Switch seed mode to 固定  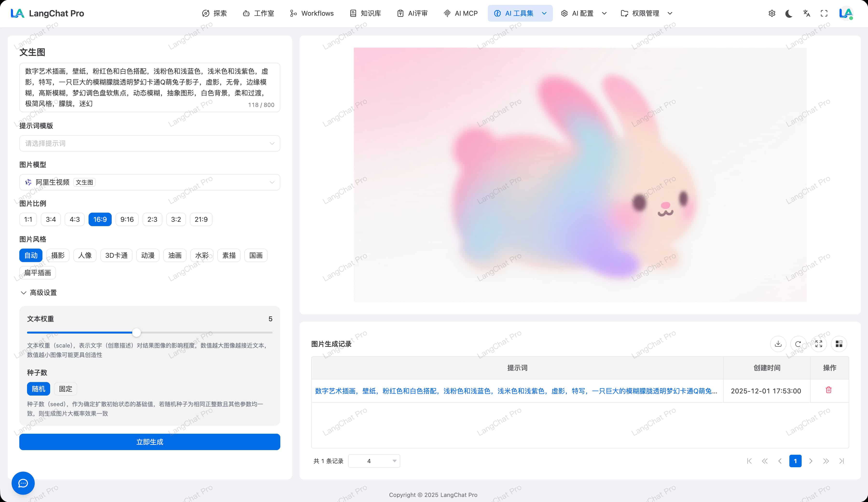65,389
